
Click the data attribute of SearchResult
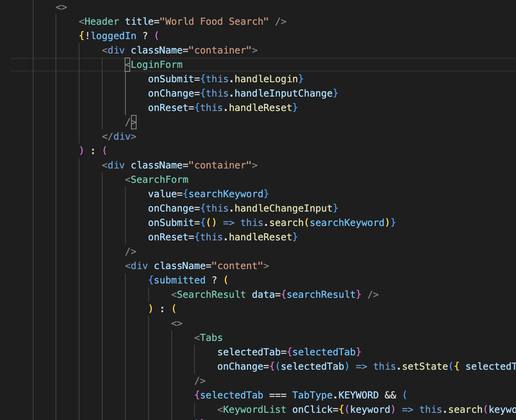click(263, 295)
